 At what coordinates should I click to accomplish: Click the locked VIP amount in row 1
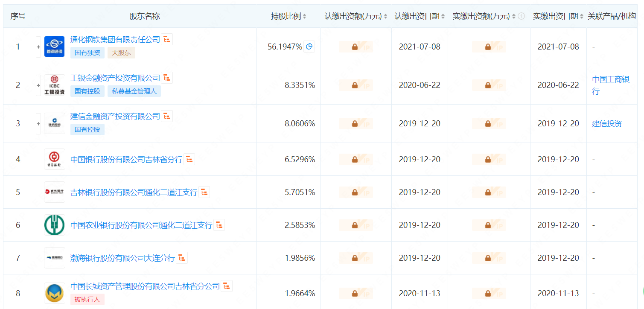[x=355, y=47]
